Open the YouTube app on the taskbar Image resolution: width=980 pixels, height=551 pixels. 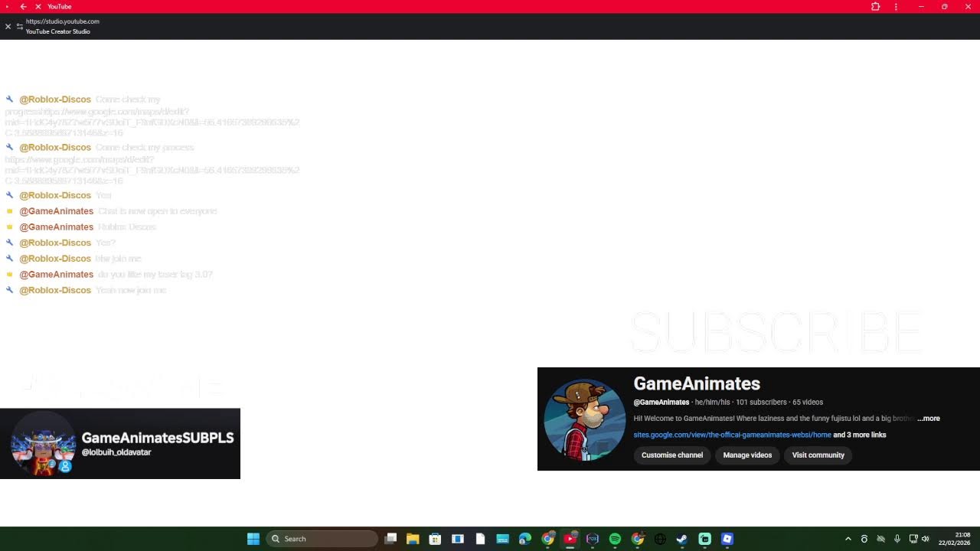point(570,539)
